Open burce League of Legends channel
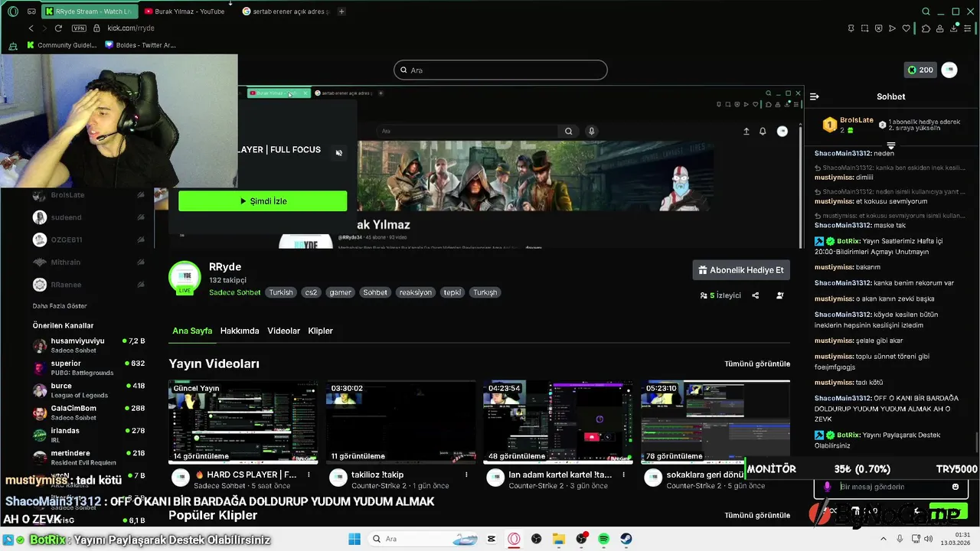Screen dimensions: 980x551 click(89, 390)
